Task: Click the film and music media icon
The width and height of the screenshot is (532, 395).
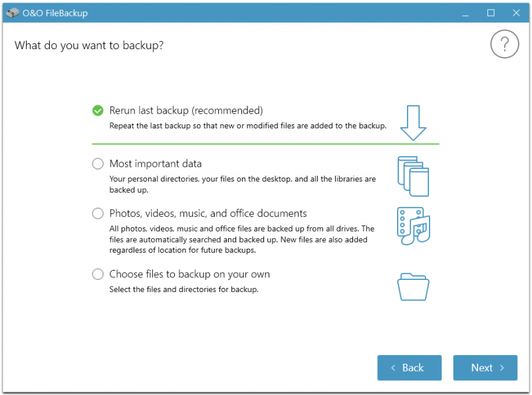Action: coord(413,226)
